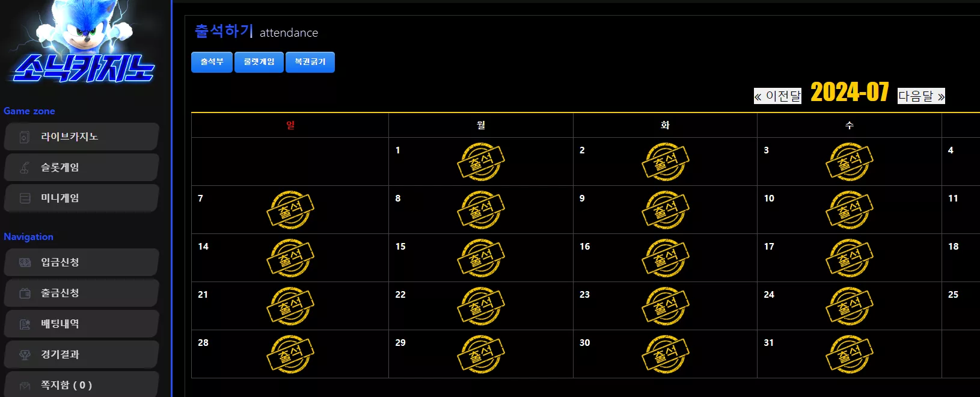
Task: Click the 라이브카지노 card icon
Action: (25, 137)
